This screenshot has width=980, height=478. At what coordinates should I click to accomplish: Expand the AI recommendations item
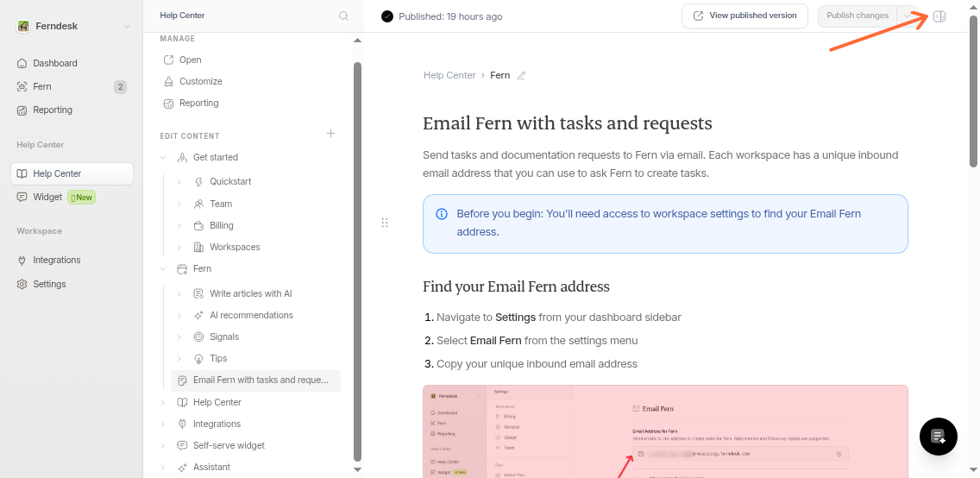click(179, 316)
